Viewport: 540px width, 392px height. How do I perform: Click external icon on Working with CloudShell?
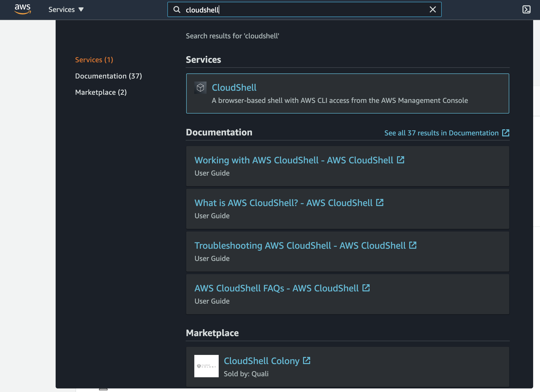coord(401,160)
